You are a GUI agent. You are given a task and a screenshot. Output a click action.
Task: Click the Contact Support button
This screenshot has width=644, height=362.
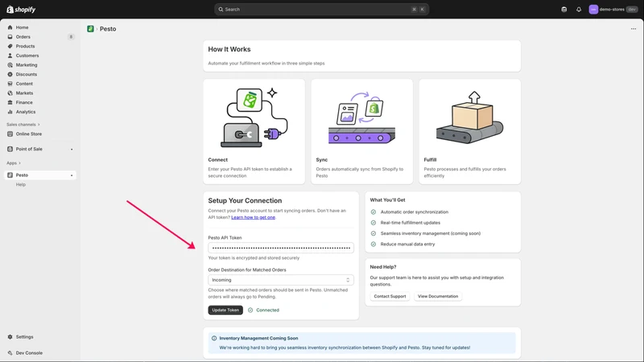tap(390, 296)
